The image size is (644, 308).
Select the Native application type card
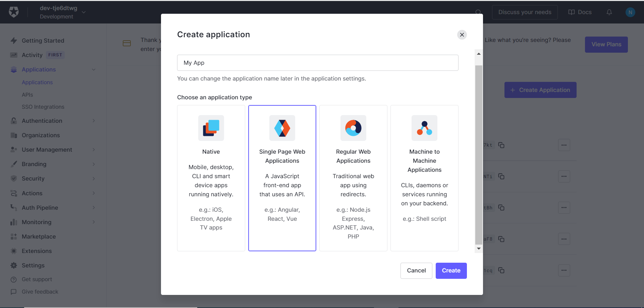pyautogui.click(x=211, y=178)
